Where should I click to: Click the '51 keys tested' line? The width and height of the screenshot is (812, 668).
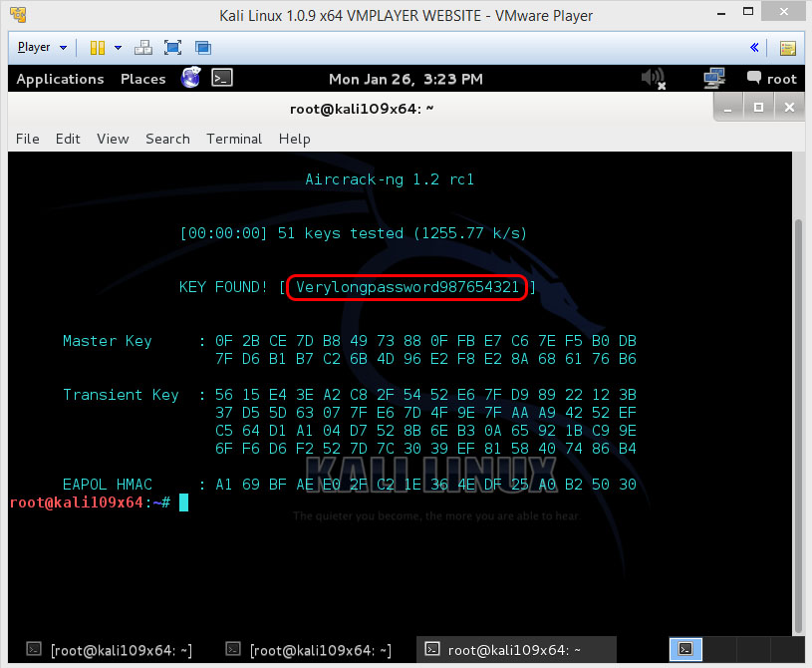(353, 233)
